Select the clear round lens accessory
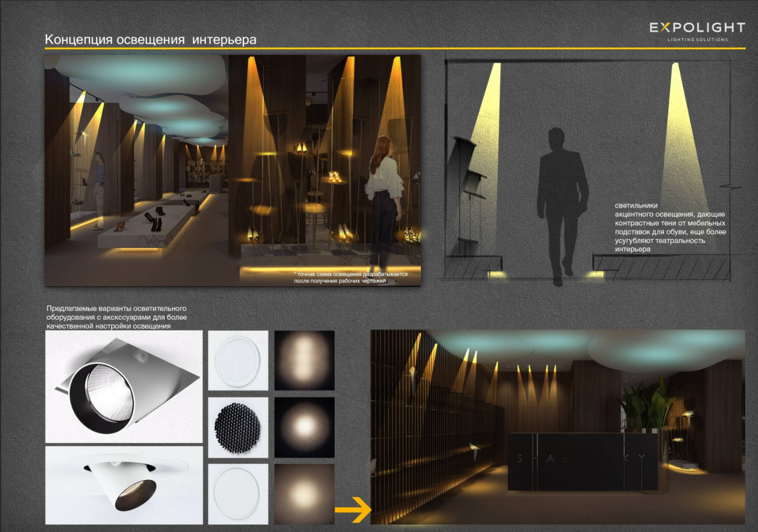The height and width of the screenshot is (532, 758). point(238,494)
